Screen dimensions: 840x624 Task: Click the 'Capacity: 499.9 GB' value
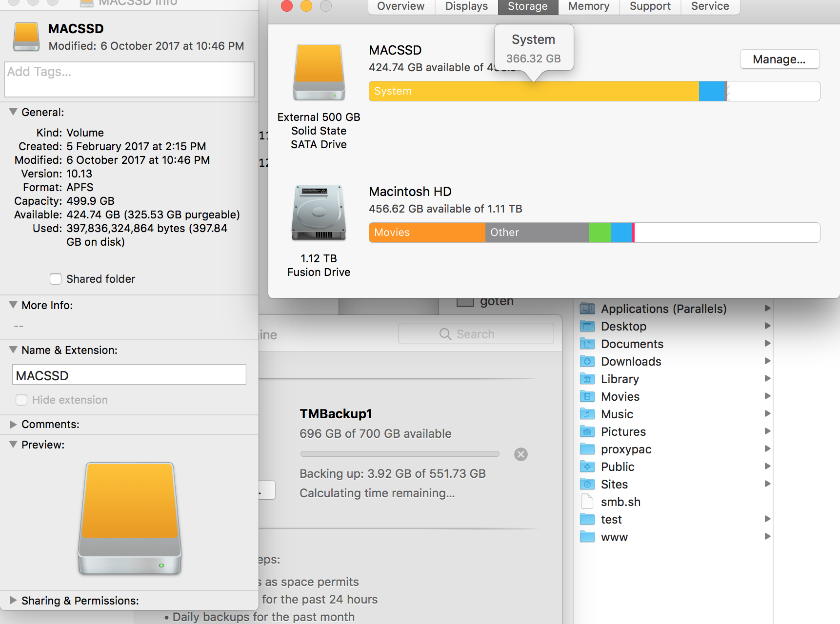tap(91, 201)
